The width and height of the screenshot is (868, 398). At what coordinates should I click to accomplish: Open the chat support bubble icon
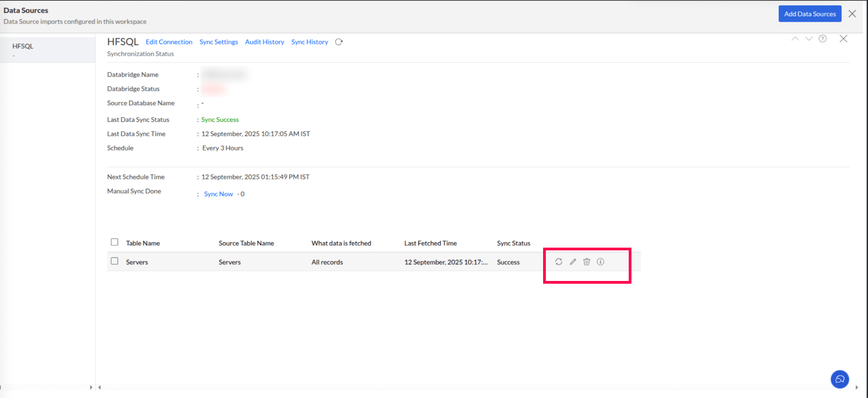pos(840,379)
